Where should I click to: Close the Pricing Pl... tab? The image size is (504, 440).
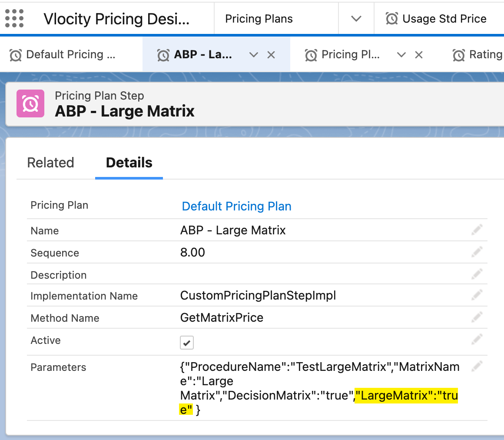[x=418, y=55]
